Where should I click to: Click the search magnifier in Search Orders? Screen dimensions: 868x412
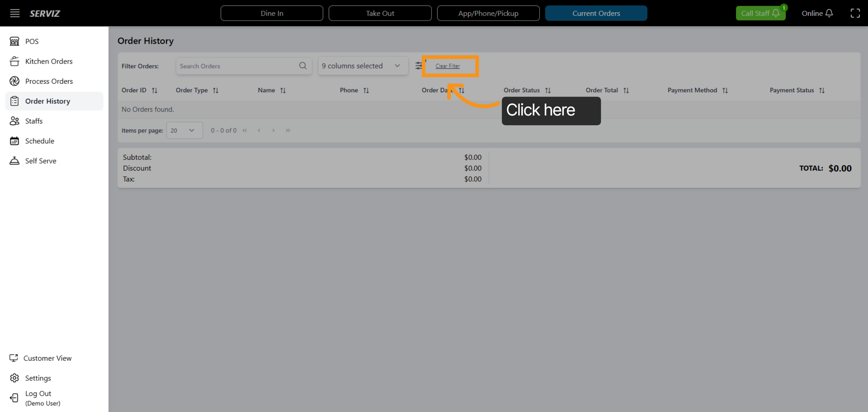pyautogui.click(x=303, y=66)
